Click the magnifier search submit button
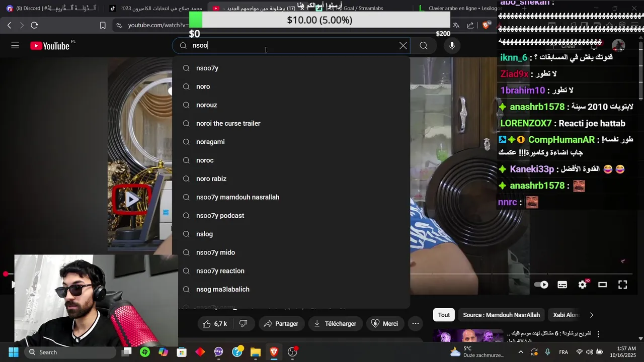The width and height of the screenshot is (644, 362). [424, 46]
